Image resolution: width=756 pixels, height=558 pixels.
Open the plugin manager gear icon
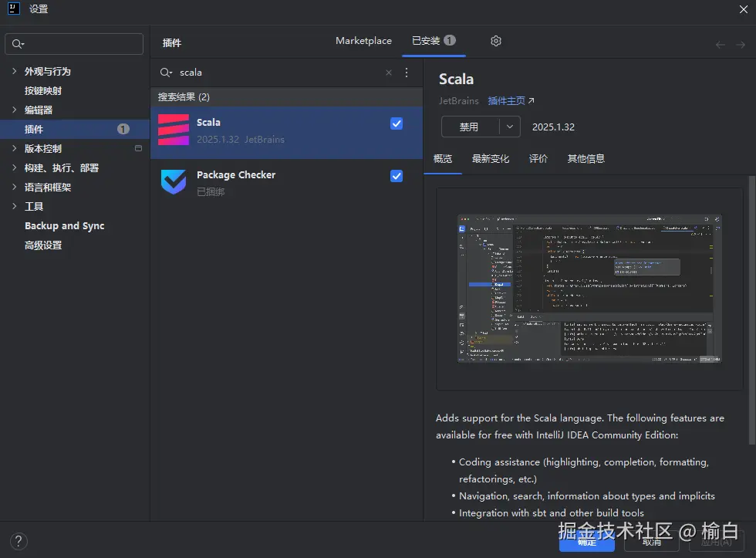tap(495, 41)
